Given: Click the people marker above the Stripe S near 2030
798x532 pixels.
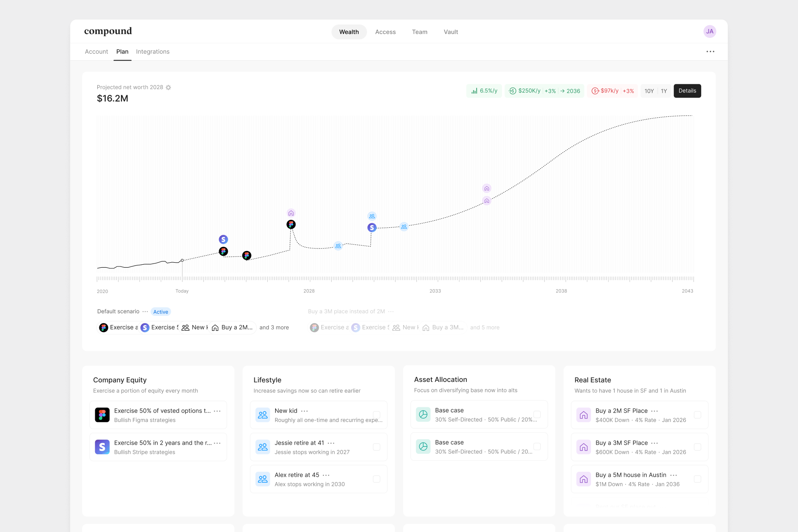Looking at the screenshot, I should [372, 216].
